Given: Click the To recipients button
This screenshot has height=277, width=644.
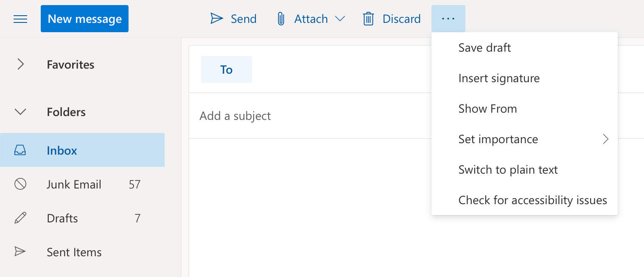Looking at the screenshot, I should tap(226, 69).
